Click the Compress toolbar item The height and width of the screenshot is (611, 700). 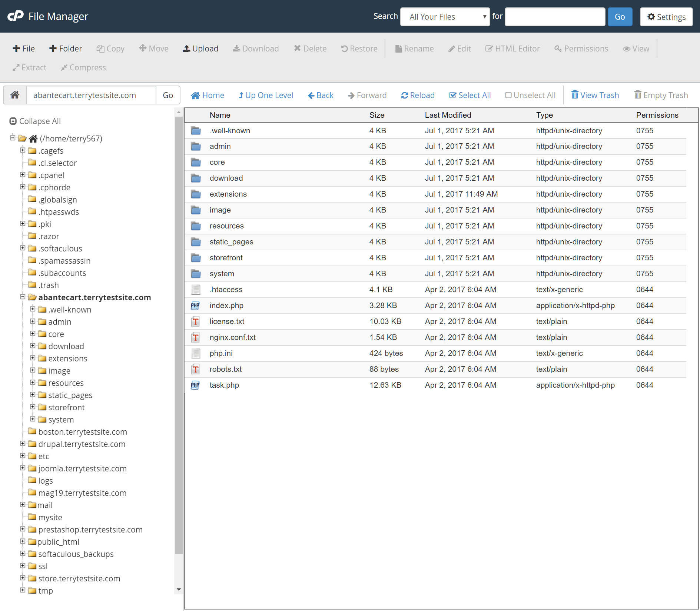tap(83, 67)
